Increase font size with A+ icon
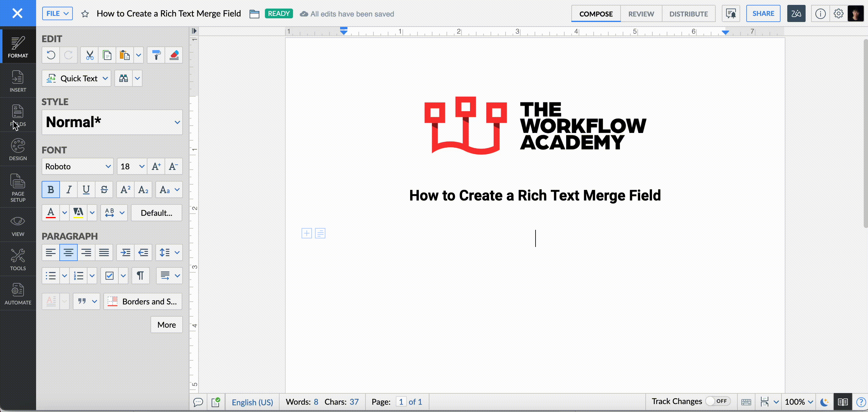 (x=156, y=166)
